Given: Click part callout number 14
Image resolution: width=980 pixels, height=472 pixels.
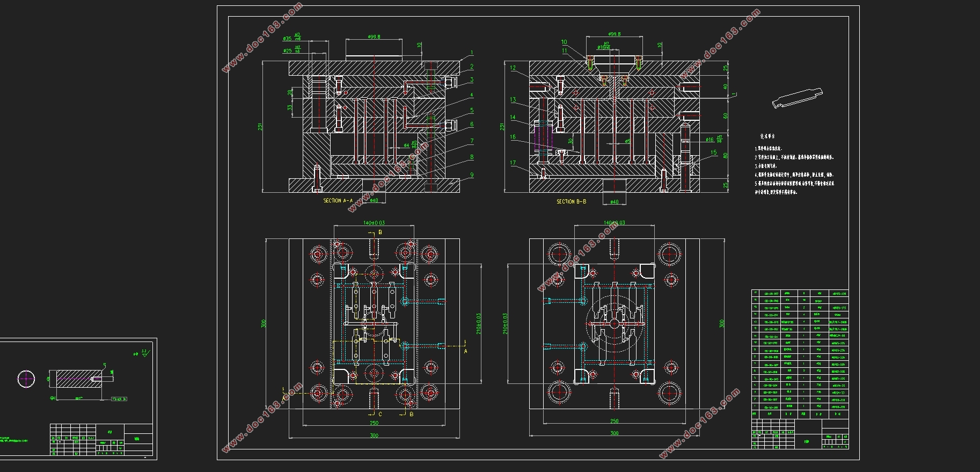Looking at the screenshot, I should tap(513, 118).
